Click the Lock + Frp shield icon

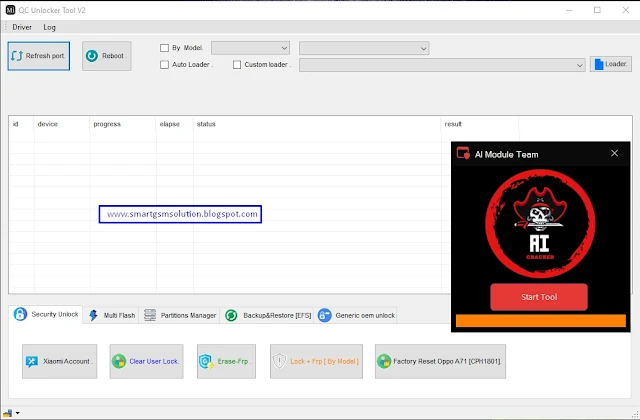coord(280,361)
